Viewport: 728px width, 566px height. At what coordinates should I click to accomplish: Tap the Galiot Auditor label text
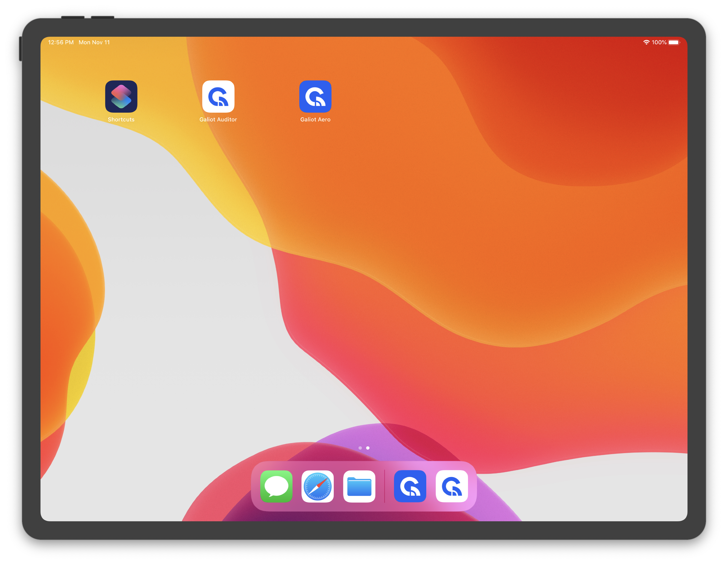click(x=218, y=119)
